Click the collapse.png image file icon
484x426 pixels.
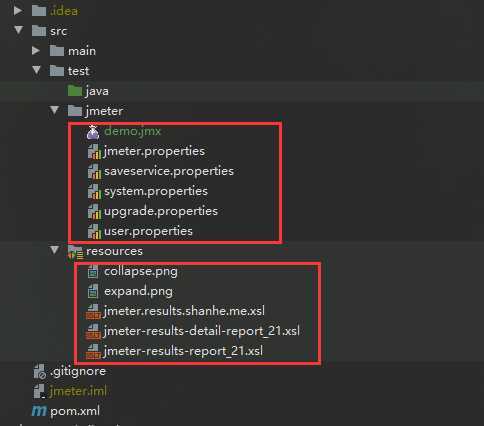point(93,271)
